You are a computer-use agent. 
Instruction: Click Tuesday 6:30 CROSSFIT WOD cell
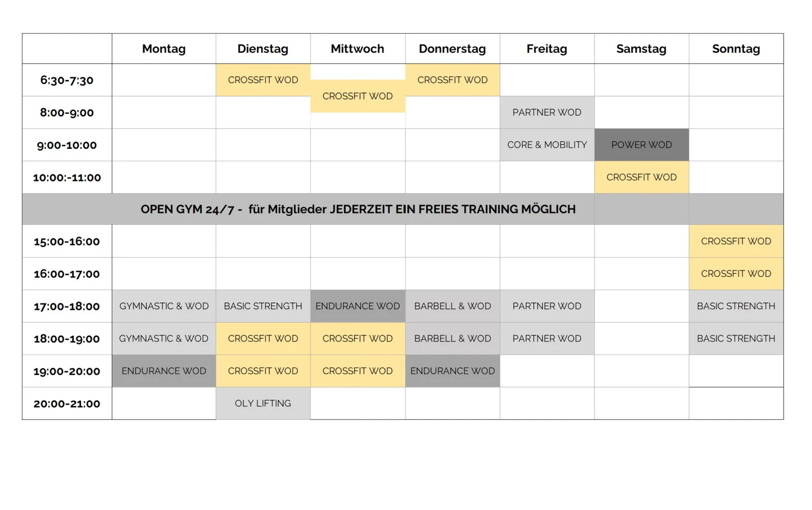(x=263, y=80)
